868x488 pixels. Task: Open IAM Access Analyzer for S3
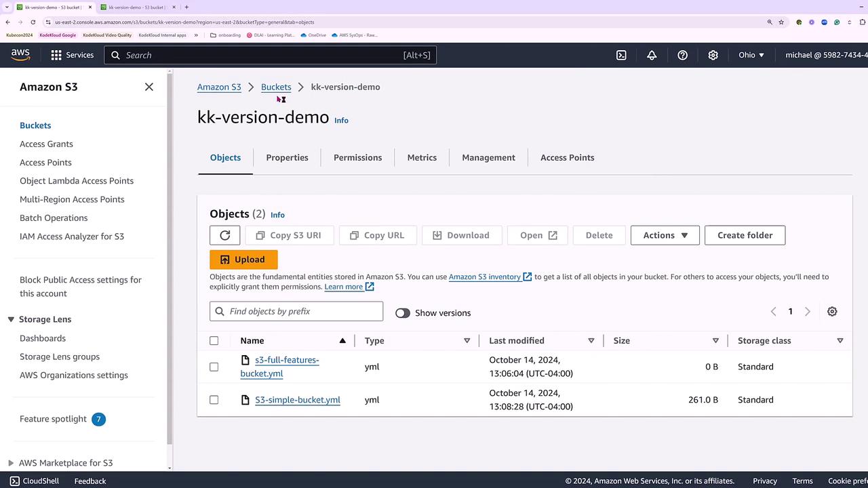(x=72, y=237)
